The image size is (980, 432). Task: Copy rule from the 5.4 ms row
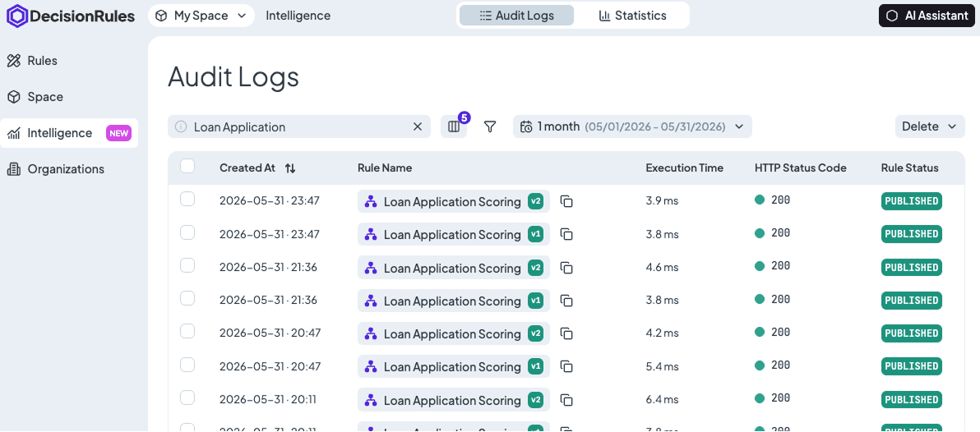(567, 365)
